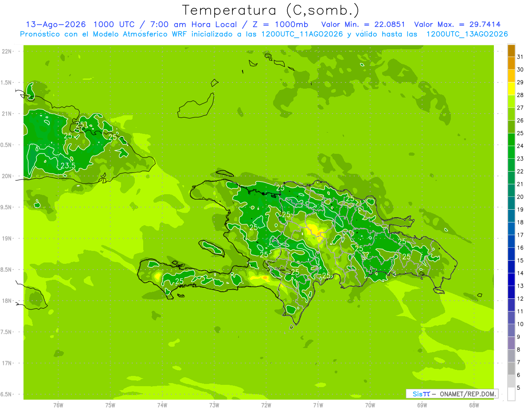
Task: Click legend value 22 on the color scale
Action: coord(520,171)
